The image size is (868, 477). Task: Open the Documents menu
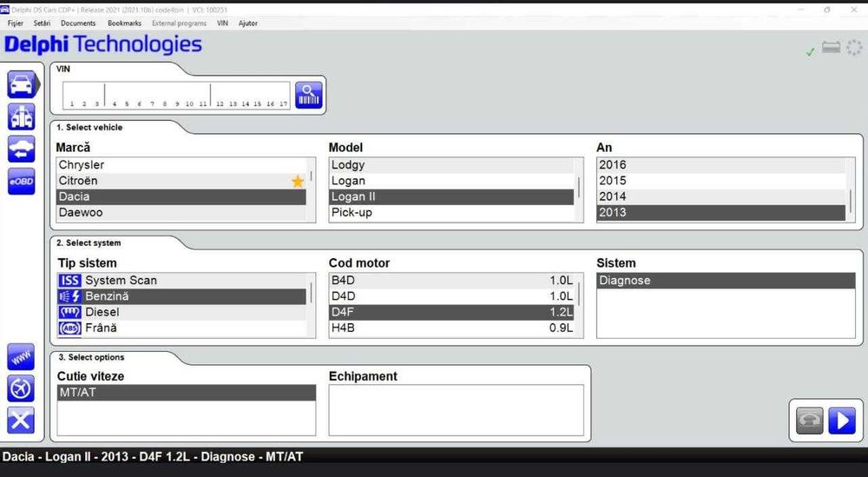[78, 23]
